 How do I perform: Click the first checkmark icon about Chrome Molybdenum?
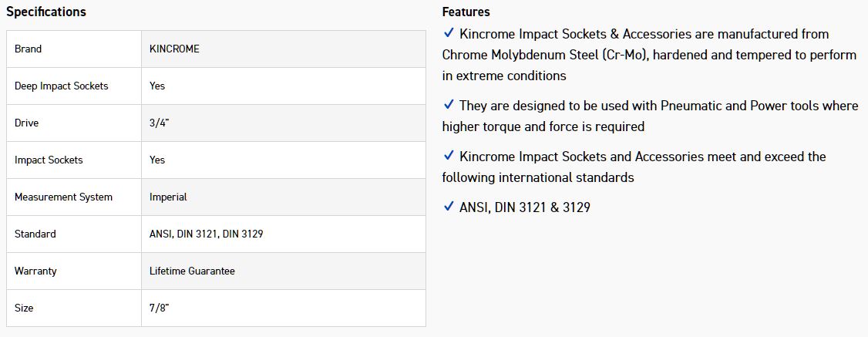(x=449, y=34)
